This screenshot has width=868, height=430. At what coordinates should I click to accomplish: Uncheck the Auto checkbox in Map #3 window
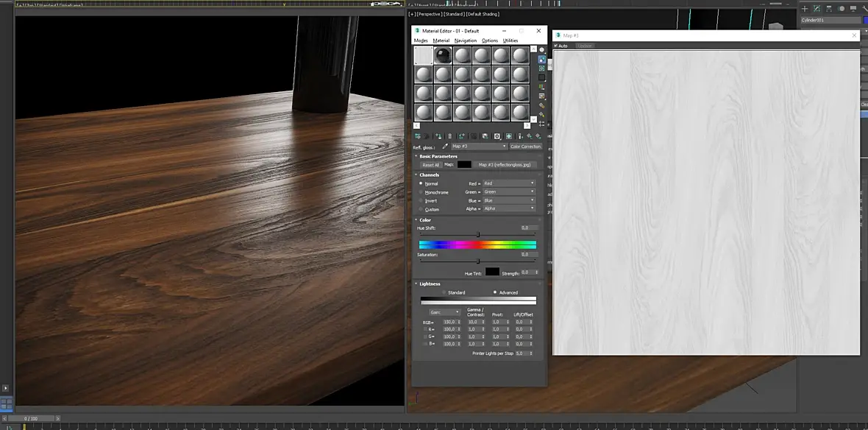(556, 46)
